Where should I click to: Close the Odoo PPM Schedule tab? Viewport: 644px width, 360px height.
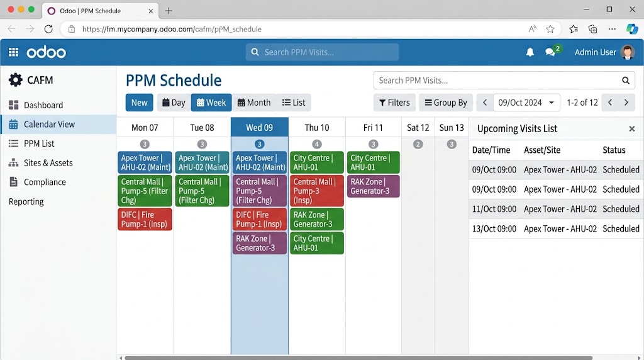(x=151, y=11)
